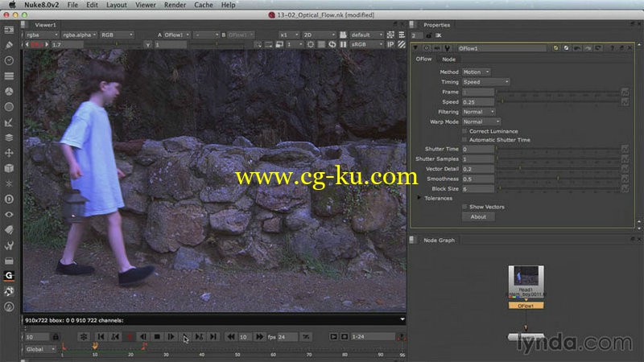Open the Warp Mode Normal dropdown
This screenshot has height=362, width=644.
click(481, 122)
